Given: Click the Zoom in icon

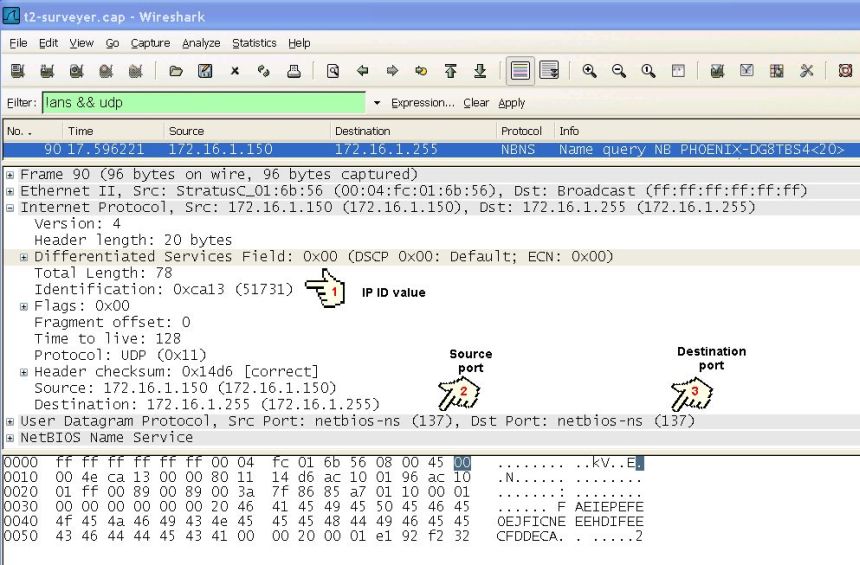Looking at the screenshot, I should pos(590,72).
